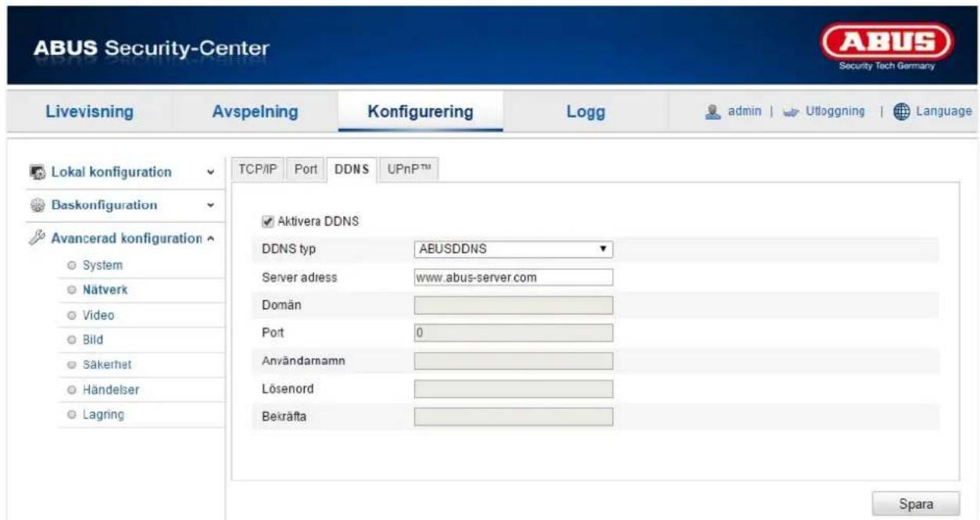Viewport: 980px width, 520px height.
Task: Open the Avspelning tab
Action: pyautogui.click(x=256, y=112)
